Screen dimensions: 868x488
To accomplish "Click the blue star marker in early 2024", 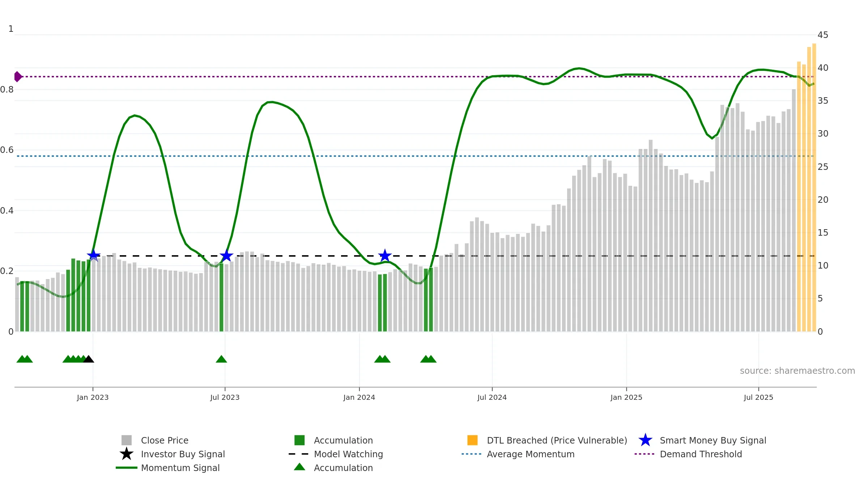I will tap(385, 256).
